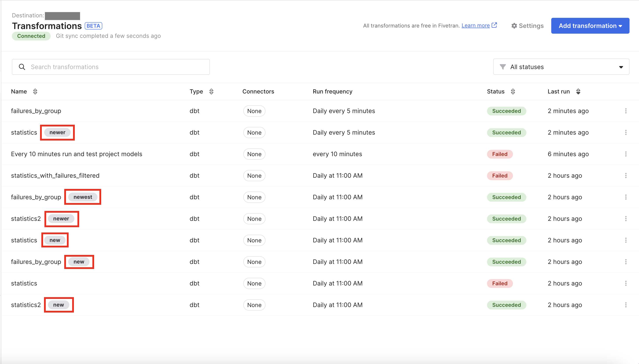Click the three-dot menu icon for statistics_with_failures_filtered
639x364 pixels.
626,176
